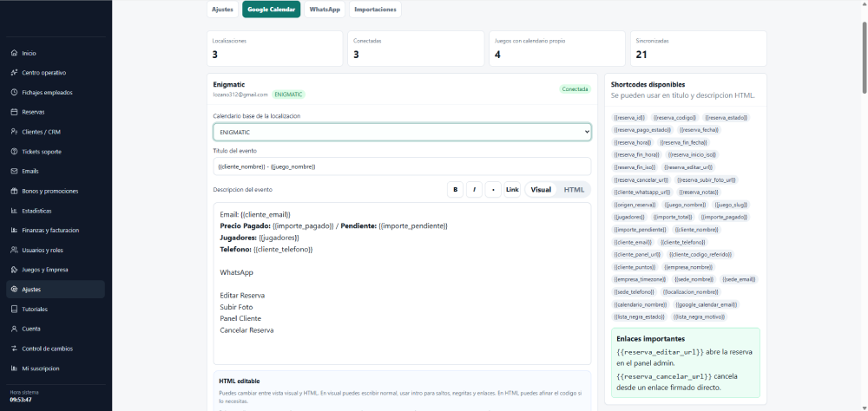Switch to the Ajustes tab at top
Viewport: 868px width, 411px height.
(x=222, y=10)
